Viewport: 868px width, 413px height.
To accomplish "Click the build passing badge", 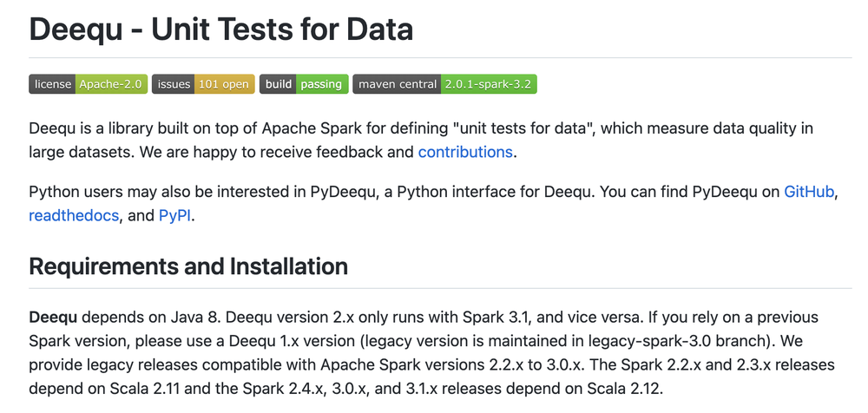I will click(x=304, y=84).
